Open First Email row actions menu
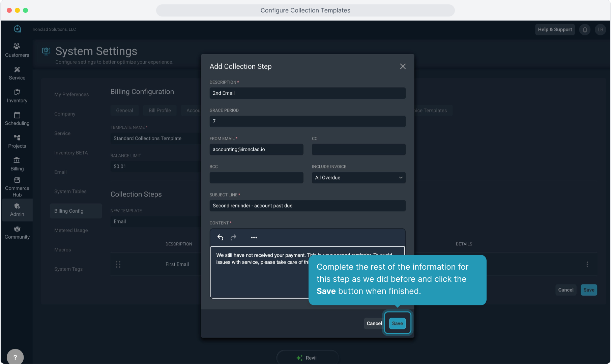611x364 pixels. pyautogui.click(x=587, y=265)
